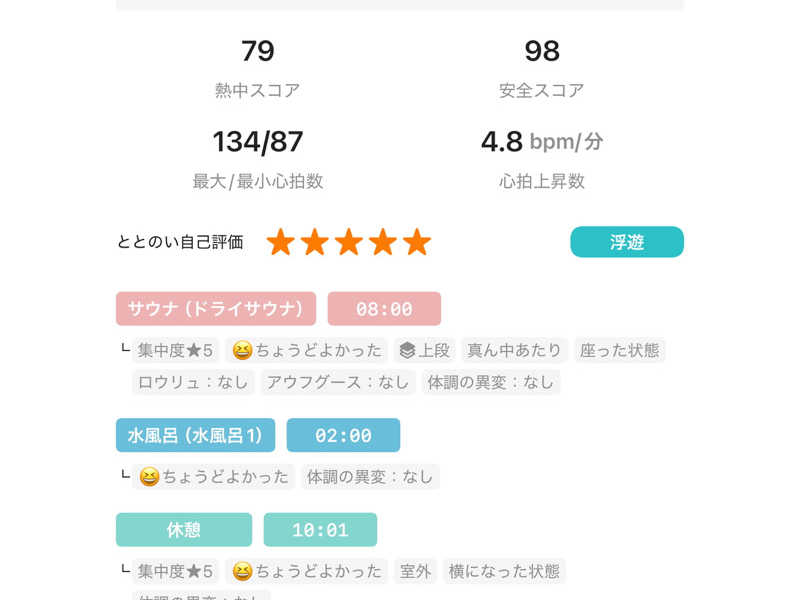Click the rest ちょうどよかった emoji tag
The height and width of the screenshot is (600, 800).
307,571
